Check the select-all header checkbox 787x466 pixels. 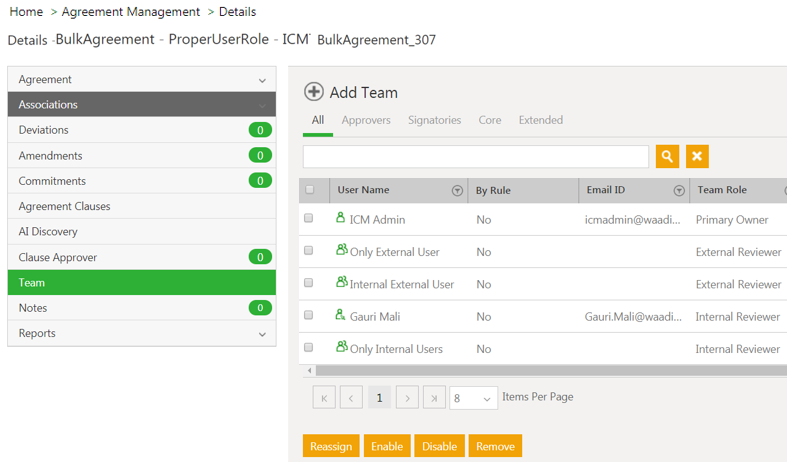(x=309, y=190)
